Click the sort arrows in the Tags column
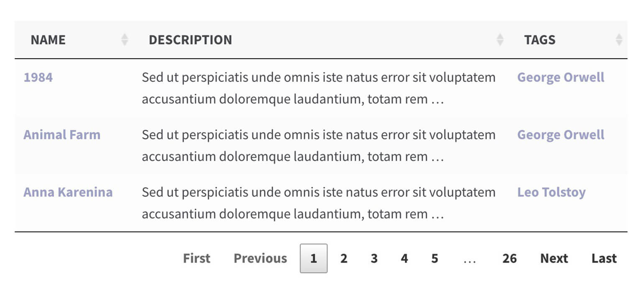The width and height of the screenshot is (644, 286). [x=619, y=40]
